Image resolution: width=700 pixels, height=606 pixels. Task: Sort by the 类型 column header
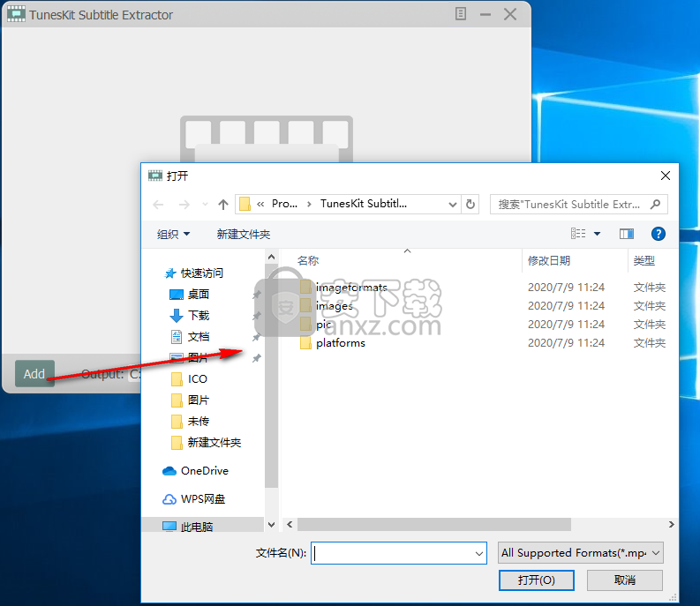pos(644,260)
